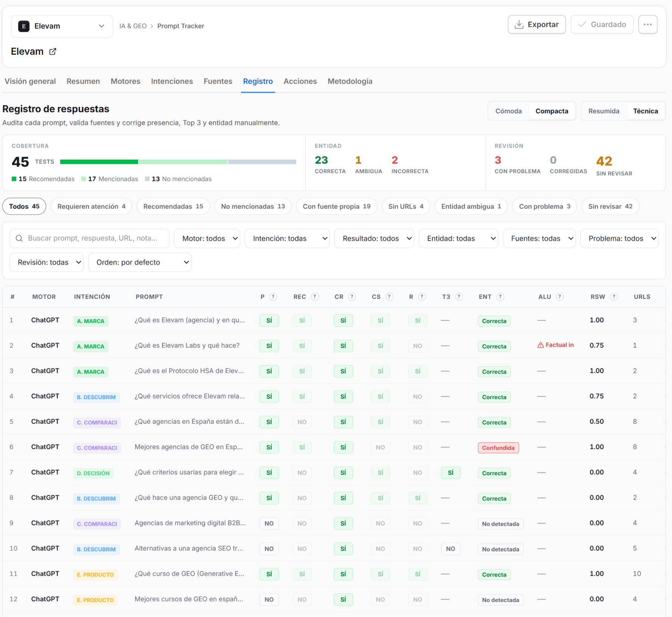
Task: Click the No detectada badge in row 9
Action: pos(501,524)
